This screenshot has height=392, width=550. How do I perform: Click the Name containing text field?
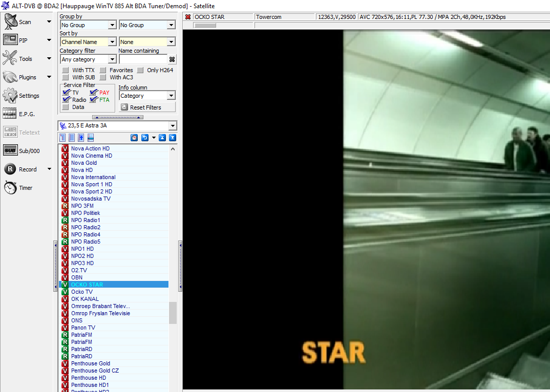pyautogui.click(x=143, y=59)
